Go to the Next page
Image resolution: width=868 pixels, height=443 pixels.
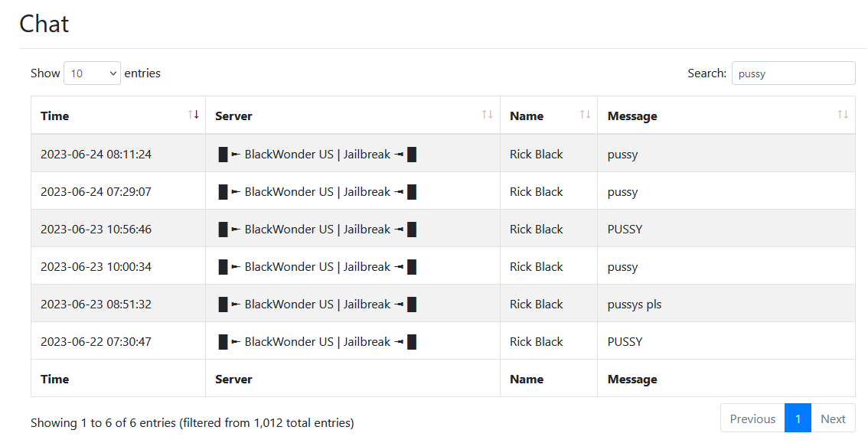click(x=833, y=419)
